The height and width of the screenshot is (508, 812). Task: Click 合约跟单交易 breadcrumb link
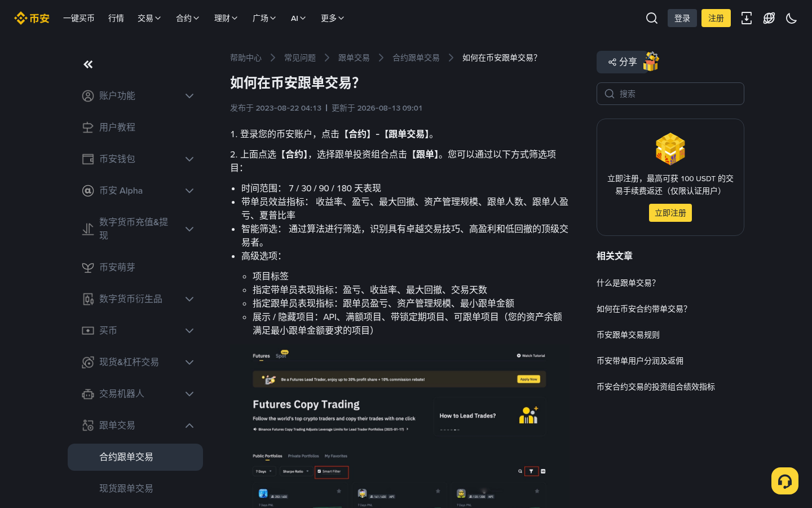416,58
